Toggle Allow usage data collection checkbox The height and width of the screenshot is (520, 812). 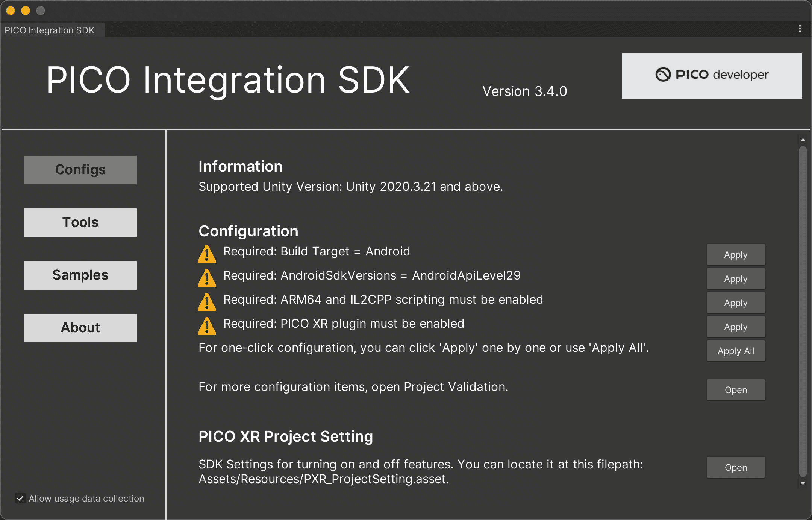[x=20, y=498]
